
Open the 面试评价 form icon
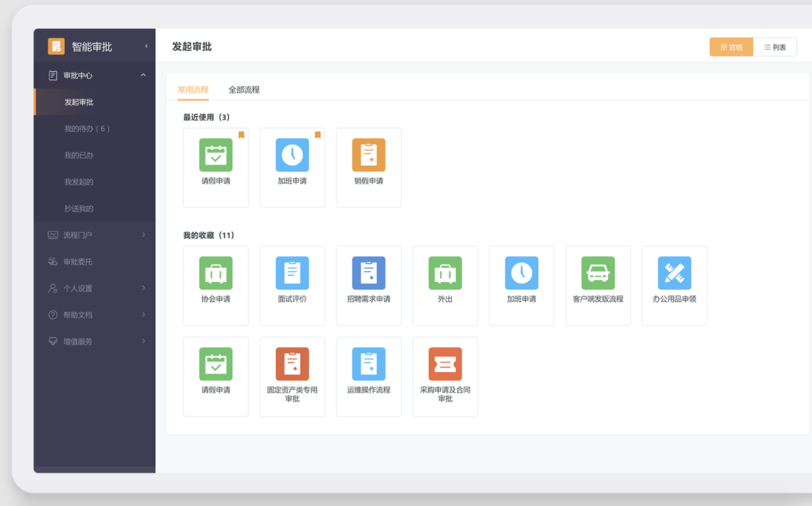(292, 272)
